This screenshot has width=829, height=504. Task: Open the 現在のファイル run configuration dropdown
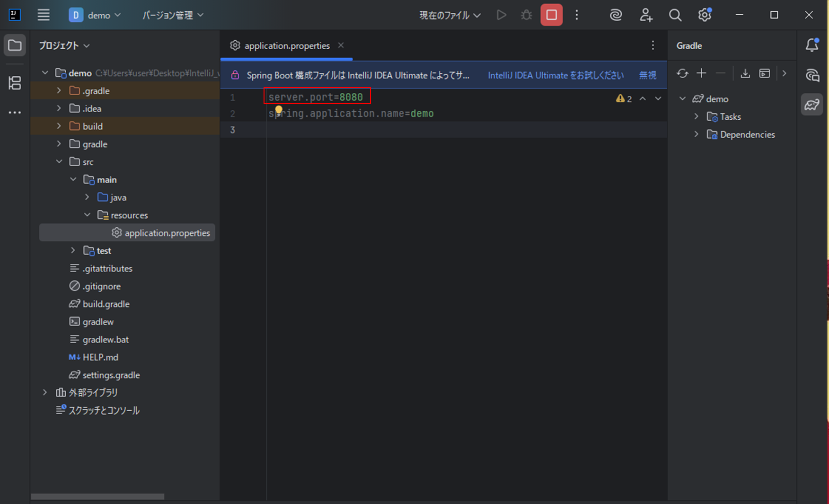[x=449, y=15]
